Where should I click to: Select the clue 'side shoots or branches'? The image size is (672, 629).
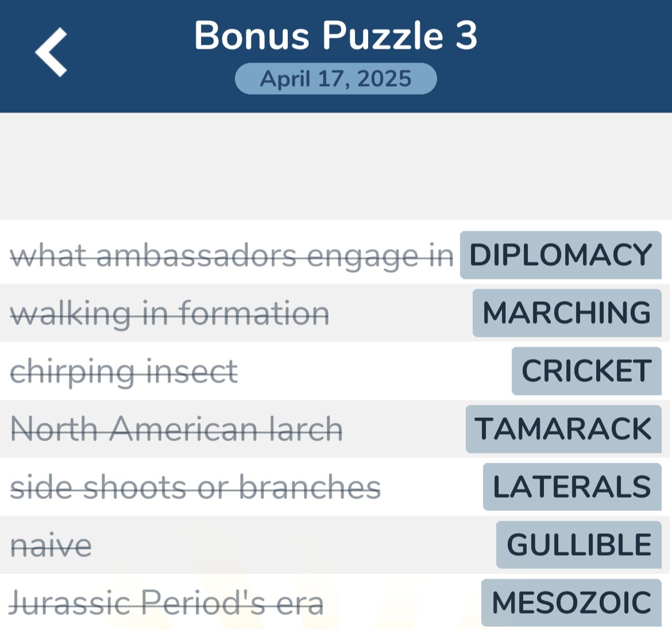coord(195,487)
